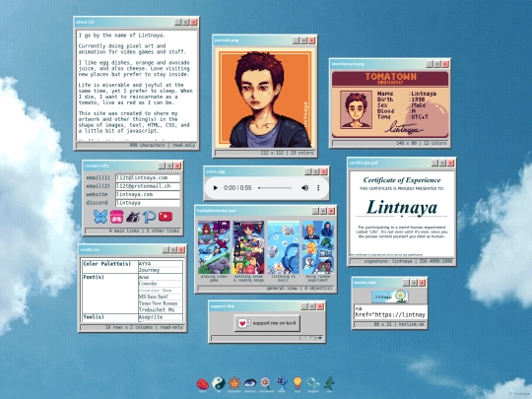Open the 'doing random experiment' thumbnail
Image resolution: width=532 pixels, height=399 pixels.
tap(318, 247)
